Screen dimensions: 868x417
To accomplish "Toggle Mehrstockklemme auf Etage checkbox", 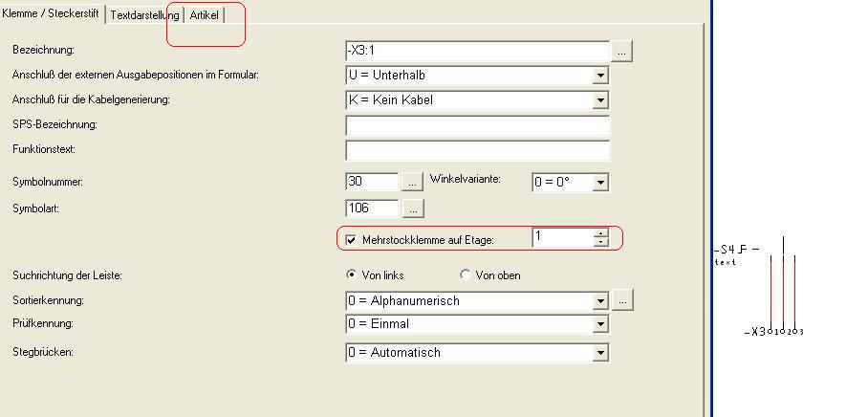I will [x=351, y=240].
